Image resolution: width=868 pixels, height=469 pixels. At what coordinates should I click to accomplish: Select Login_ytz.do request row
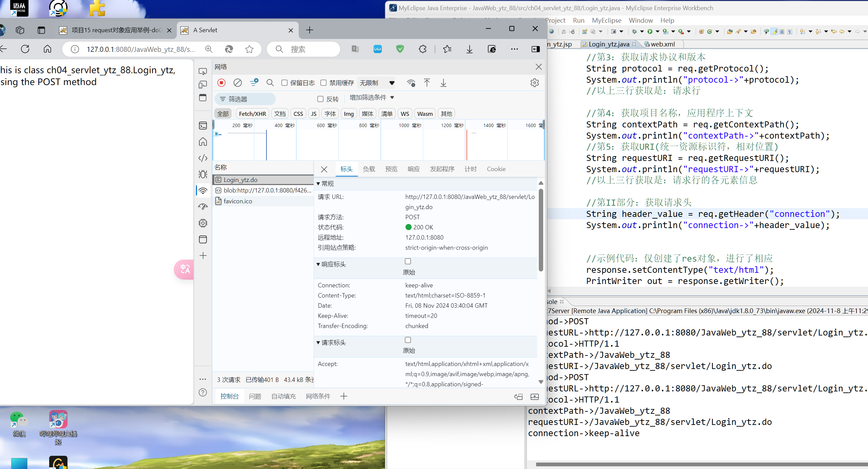263,180
